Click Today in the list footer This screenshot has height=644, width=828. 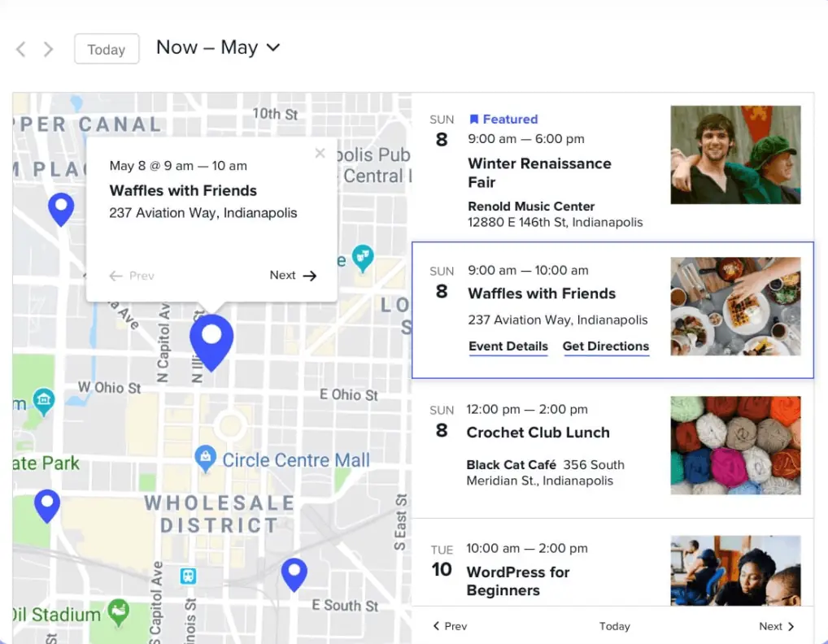[615, 626]
